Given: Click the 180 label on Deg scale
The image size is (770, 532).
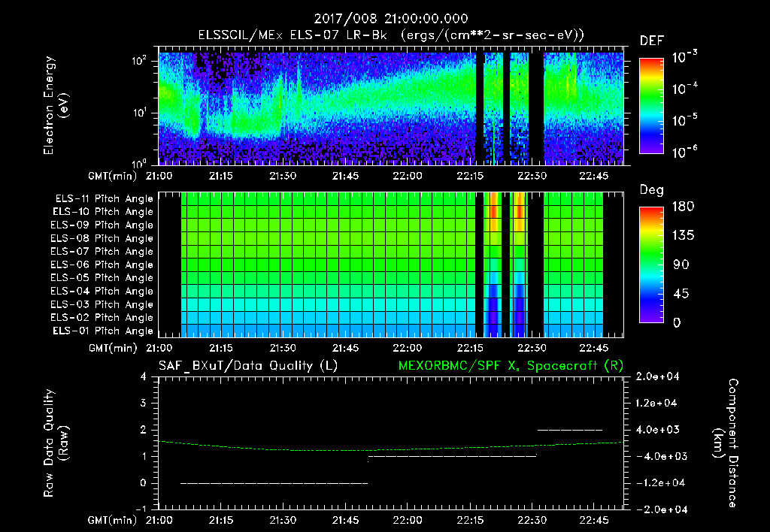Looking at the screenshot, I should 683,207.
